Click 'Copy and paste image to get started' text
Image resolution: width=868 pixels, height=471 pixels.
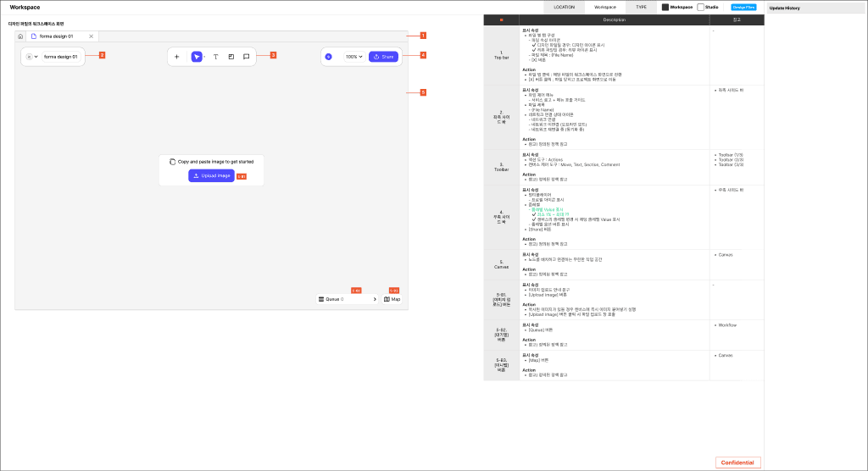[x=215, y=162]
